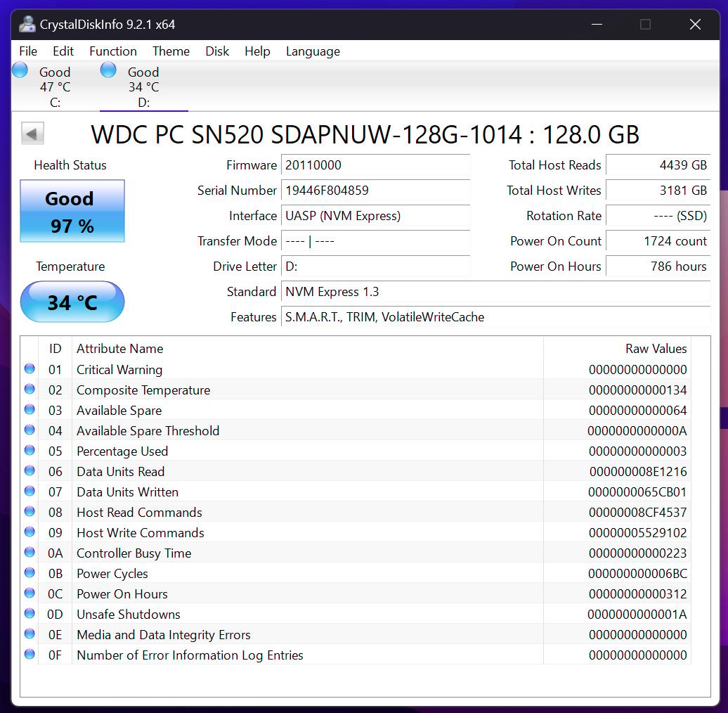Click the disk title WDC PC SN520
This screenshot has height=713, width=728.
pyautogui.click(x=365, y=135)
